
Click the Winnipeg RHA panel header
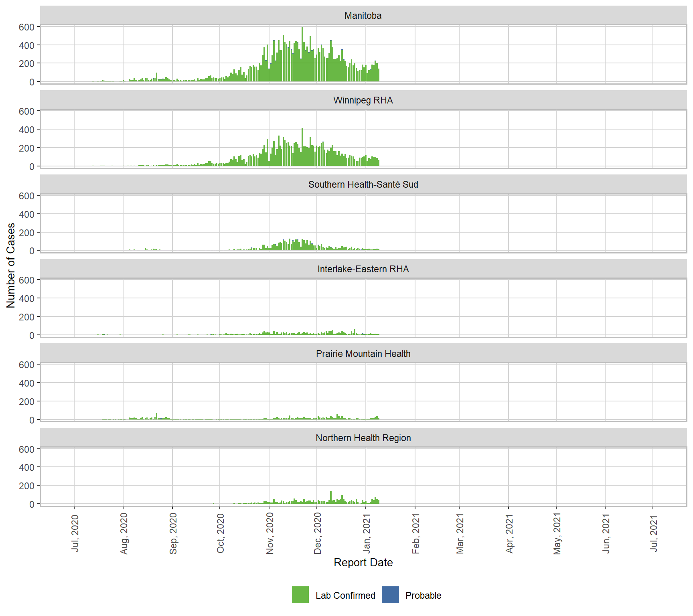(x=363, y=100)
